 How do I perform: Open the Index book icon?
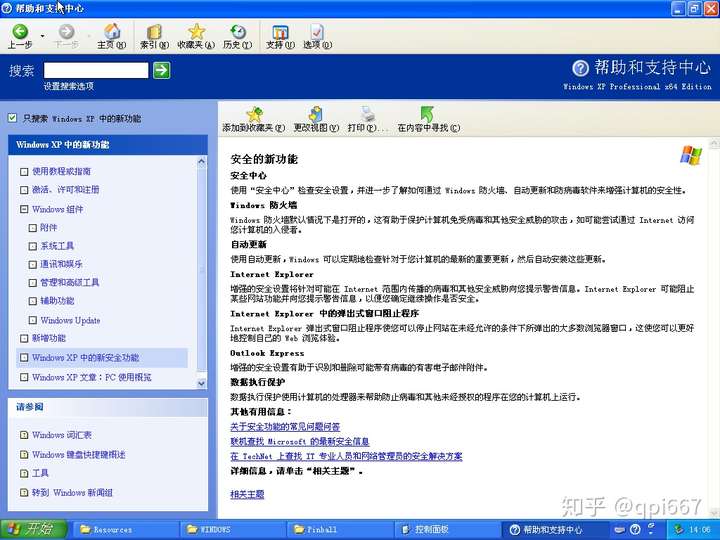point(154,32)
